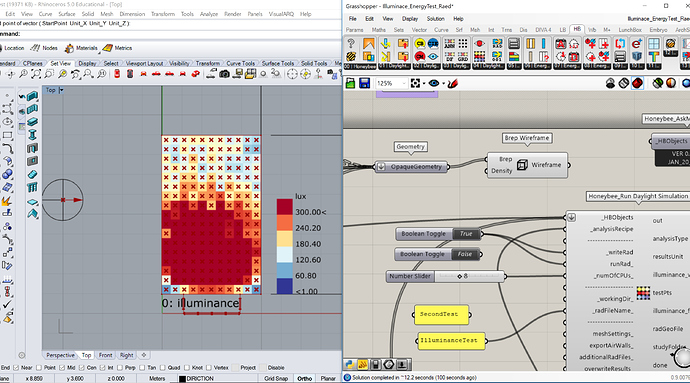Activate the red shaded preview sphere icon

click(x=637, y=83)
